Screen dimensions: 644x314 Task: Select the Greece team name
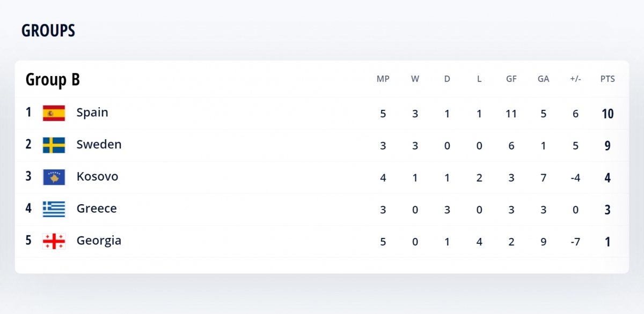pos(97,209)
